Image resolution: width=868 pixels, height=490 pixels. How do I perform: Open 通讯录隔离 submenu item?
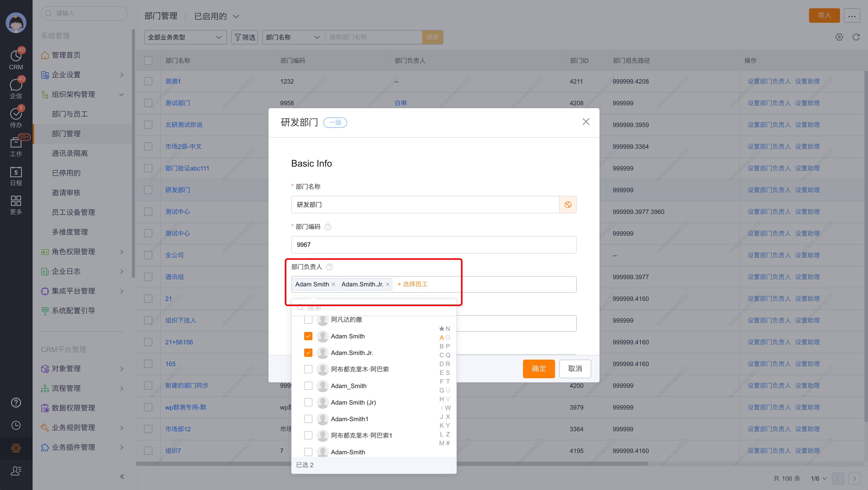[x=83, y=153]
